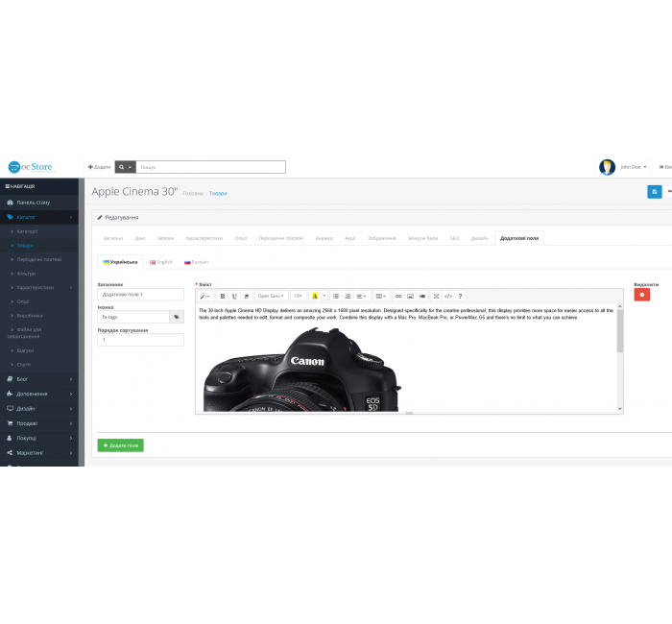Viewport: 672px width, 624px height.
Task: Click the Заголовок title input field
Action: [140, 295]
